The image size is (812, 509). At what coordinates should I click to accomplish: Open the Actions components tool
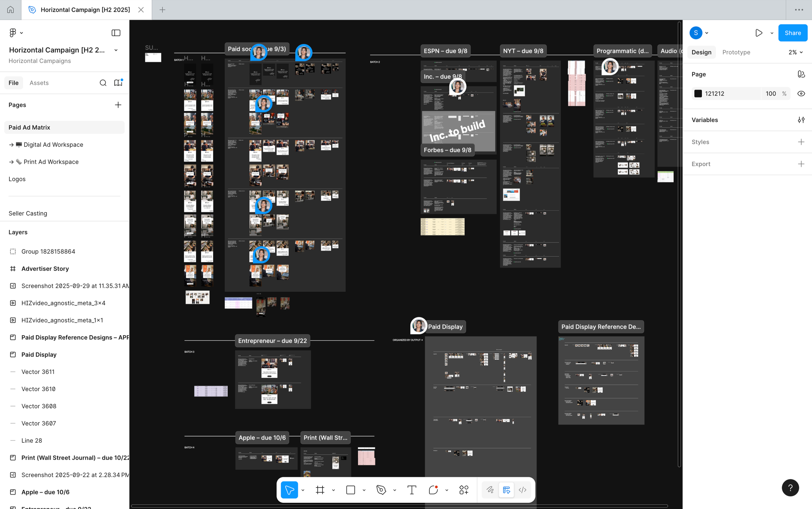coord(464,490)
